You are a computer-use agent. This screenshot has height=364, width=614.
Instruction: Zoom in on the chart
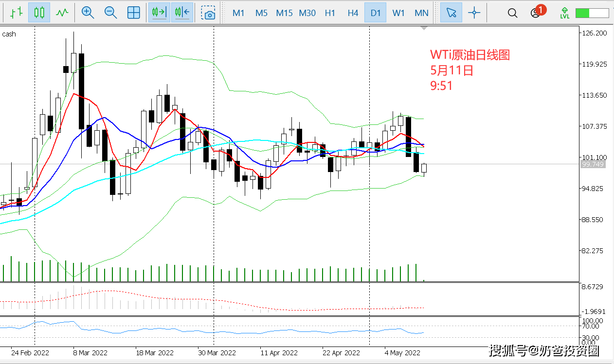point(88,13)
